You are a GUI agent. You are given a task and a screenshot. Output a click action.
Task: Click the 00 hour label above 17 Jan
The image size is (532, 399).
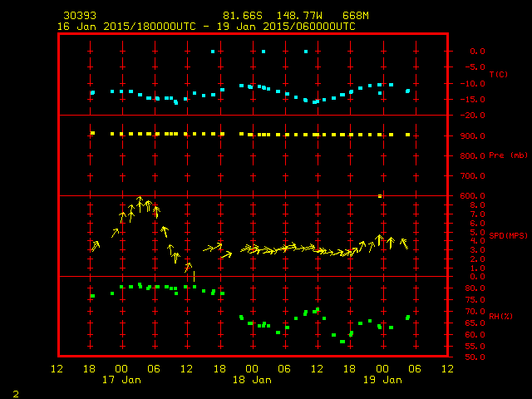[x=121, y=368]
